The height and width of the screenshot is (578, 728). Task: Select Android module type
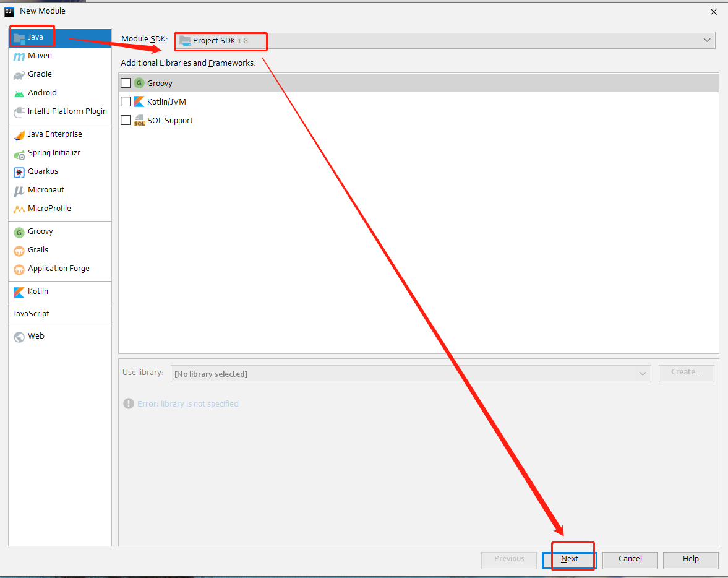tap(60, 93)
